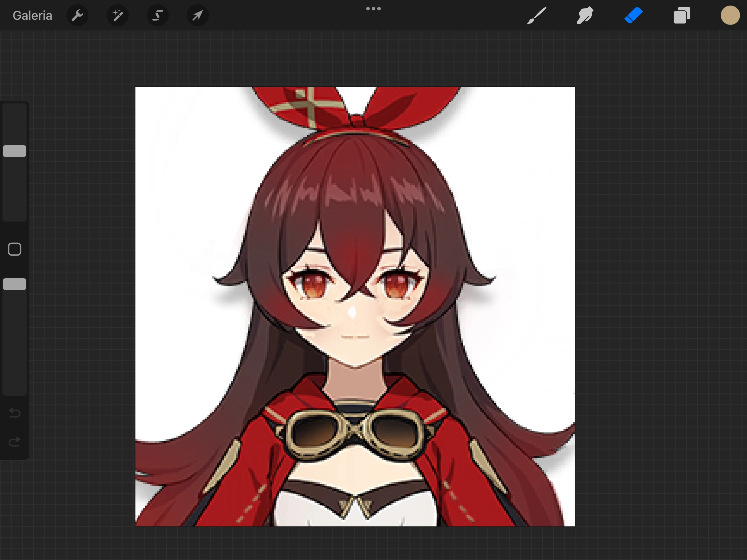The height and width of the screenshot is (560, 747).
Task: Activate the Selection tool
Action: click(x=158, y=15)
